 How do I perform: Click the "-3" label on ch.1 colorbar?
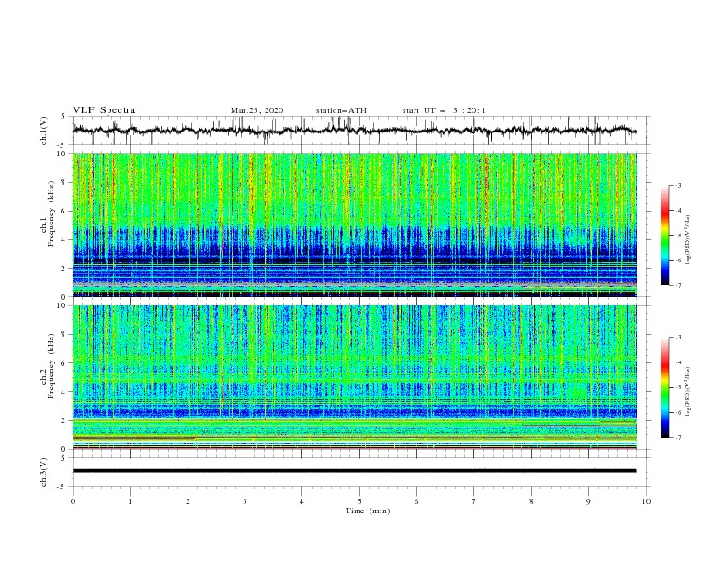[x=677, y=185]
